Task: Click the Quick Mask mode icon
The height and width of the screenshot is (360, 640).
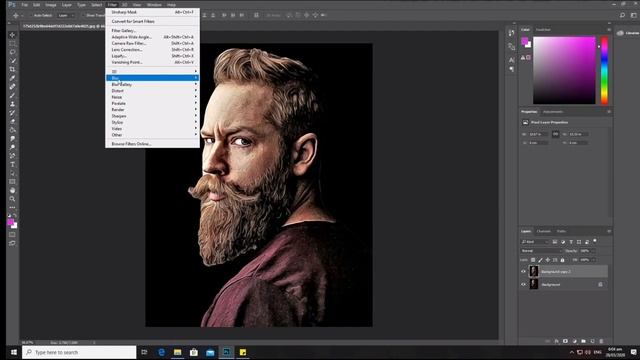Action: pos(12,235)
